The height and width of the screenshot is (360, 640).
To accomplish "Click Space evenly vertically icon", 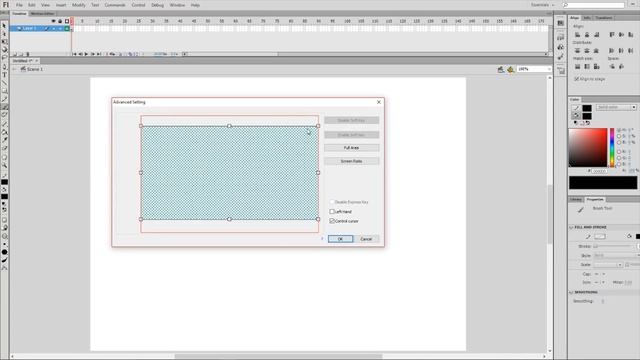I will [612, 67].
